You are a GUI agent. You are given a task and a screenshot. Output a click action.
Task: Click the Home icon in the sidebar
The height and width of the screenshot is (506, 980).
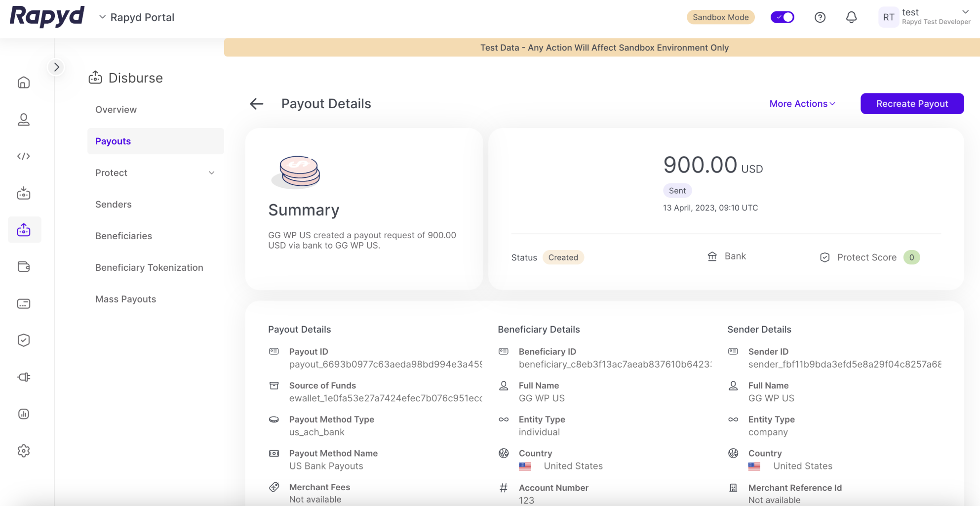24,83
